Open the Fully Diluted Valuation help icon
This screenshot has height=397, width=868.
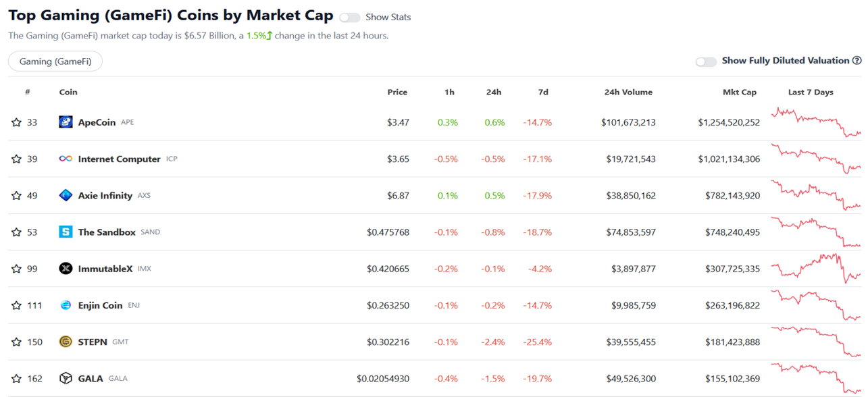coord(857,61)
